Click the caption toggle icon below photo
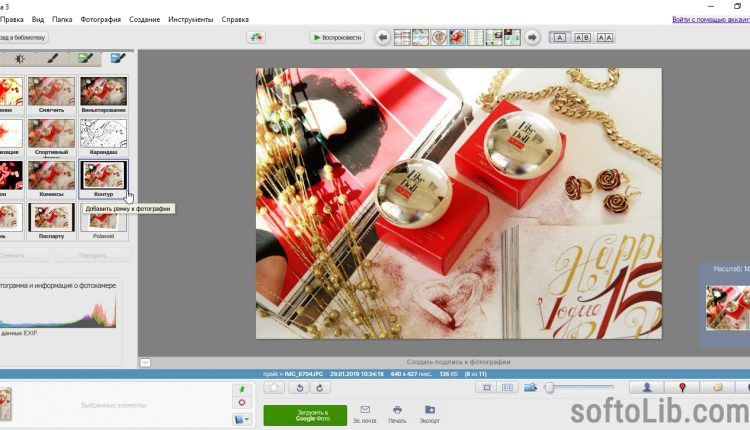 click(145, 363)
